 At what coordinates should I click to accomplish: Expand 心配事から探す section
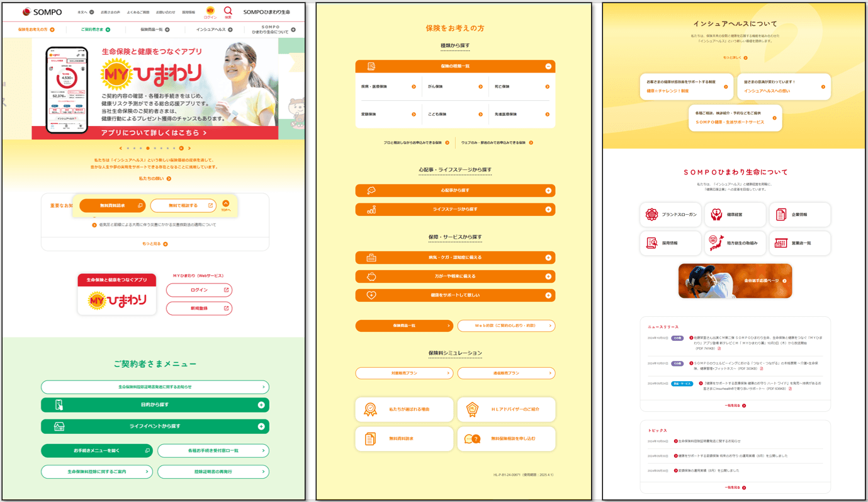(455, 190)
